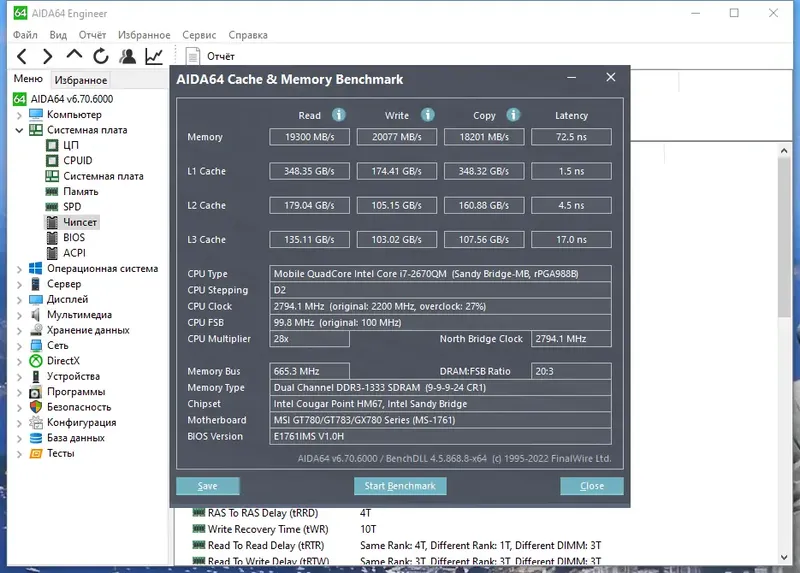Collapse the Системная плата tree node
The height and width of the screenshot is (573, 800).
[x=19, y=130]
